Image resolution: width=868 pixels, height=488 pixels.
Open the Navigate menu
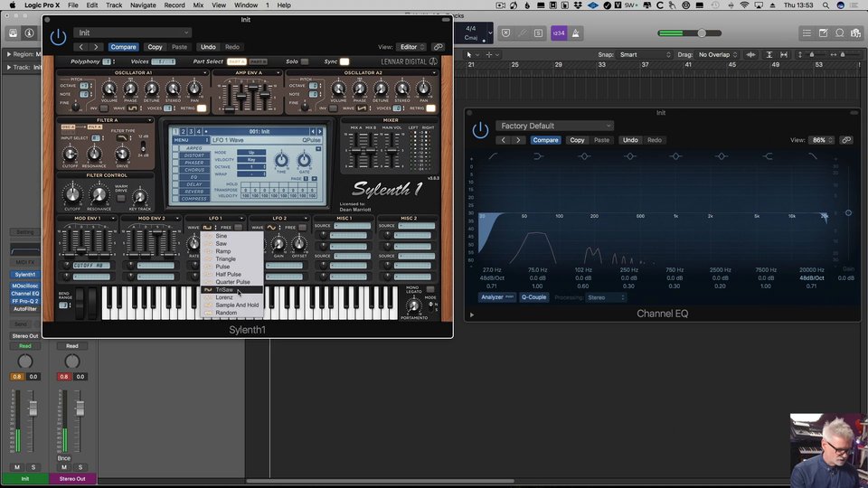point(143,5)
